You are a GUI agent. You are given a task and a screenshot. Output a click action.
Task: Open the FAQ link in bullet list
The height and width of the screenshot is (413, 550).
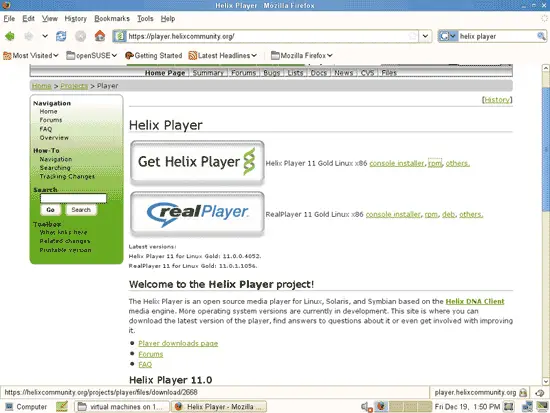coord(145,365)
